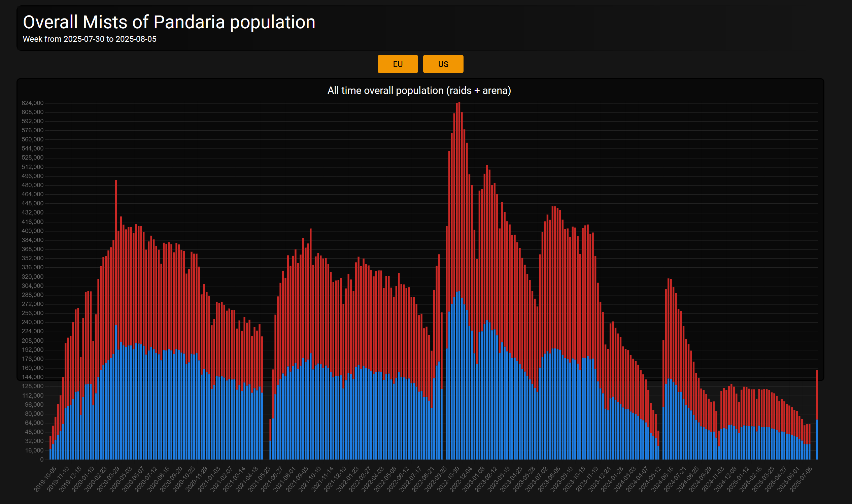The height and width of the screenshot is (504, 852).
Task: Click the 320,000 y-axis label
Action: click(x=33, y=276)
